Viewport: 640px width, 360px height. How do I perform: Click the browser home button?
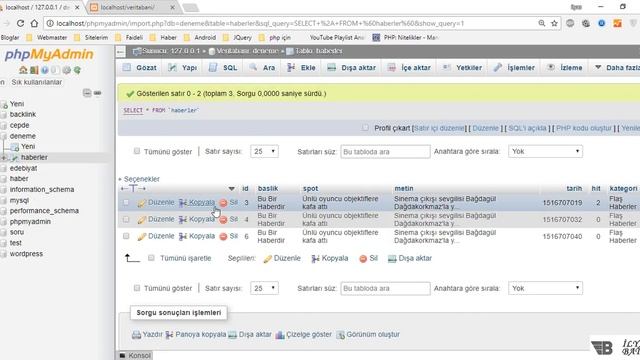click(35, 24)
